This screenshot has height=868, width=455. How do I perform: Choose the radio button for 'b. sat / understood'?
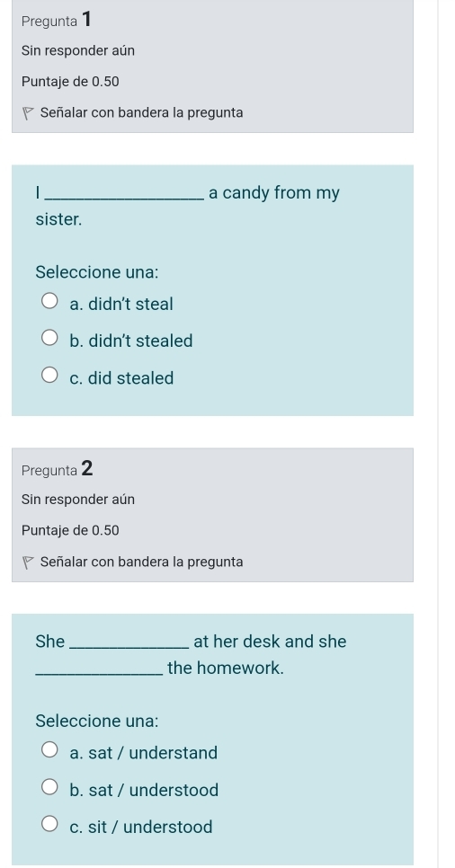pyautogui.click(x=49, y=788)
